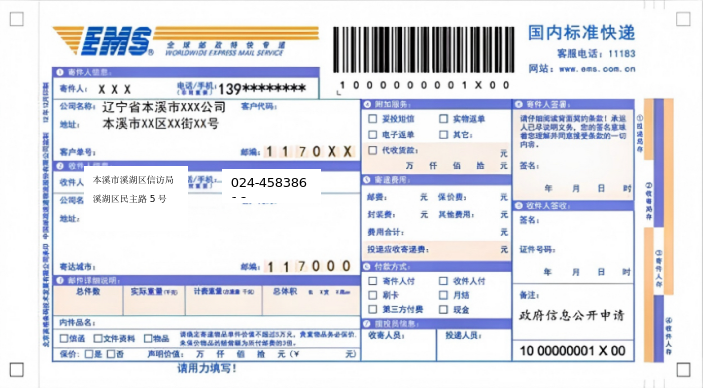Click the 保价费 fee field
Screen dimensions: 703x388
pyautogui.click(x=473, y=197)
